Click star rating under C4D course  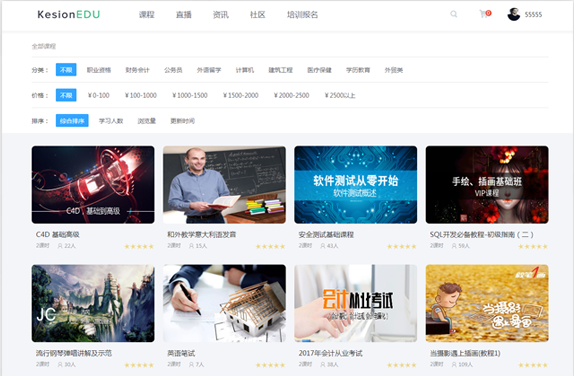click(139, 246)
